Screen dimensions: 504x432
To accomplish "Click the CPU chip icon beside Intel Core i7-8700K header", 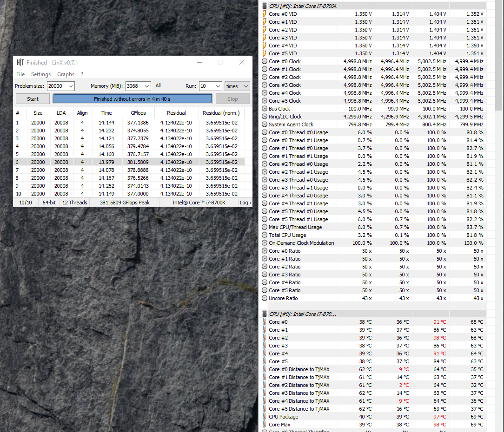I will pos(265,6).
